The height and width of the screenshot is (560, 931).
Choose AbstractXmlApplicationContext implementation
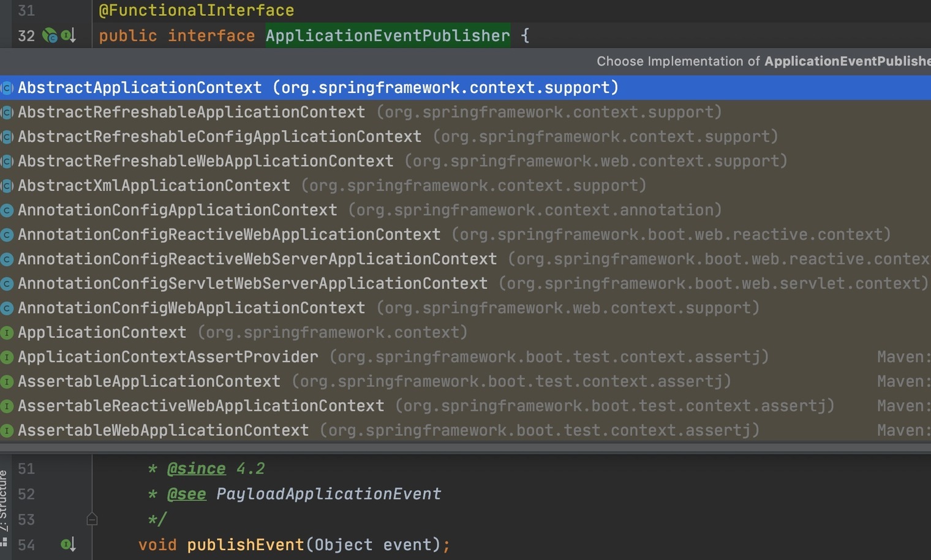pyautogui.click(x=466, y=185)
